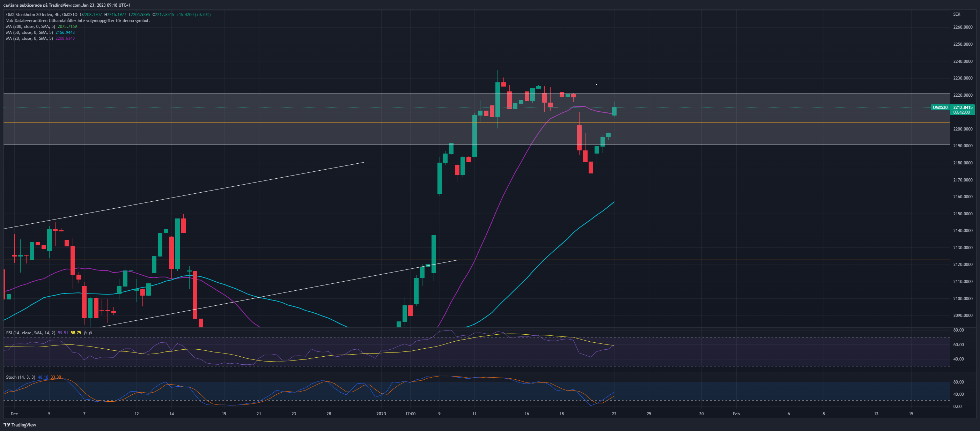Viewport: 980px width, 431px height.
Task: Click the 2260.0000 price scale label
Action: click(963, 27)
